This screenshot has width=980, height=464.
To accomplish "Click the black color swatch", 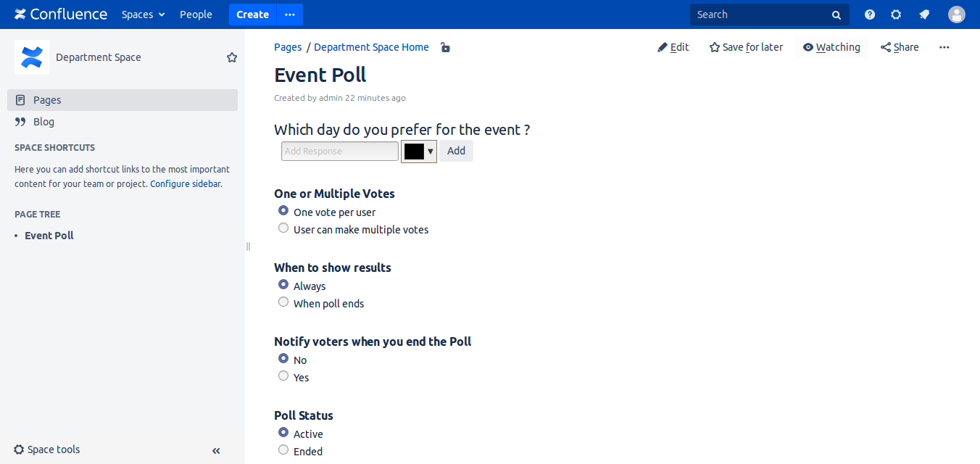I will pyautogui.click(x=414, y=152).
